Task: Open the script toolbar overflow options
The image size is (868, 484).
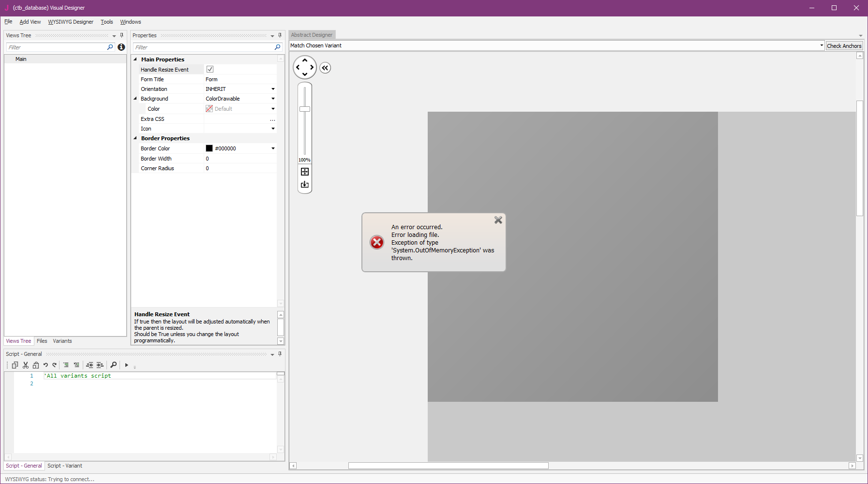Action: pos(135,367)
